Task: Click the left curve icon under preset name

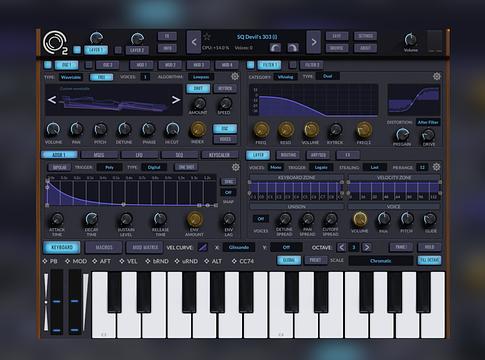Action: (275, 48)
